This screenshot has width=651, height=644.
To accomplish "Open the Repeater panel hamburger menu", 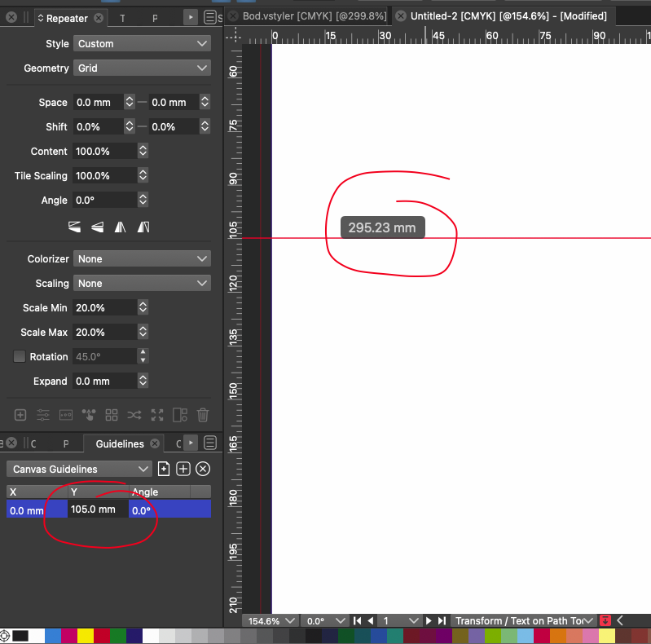I will pyautogui.click(x=210, y=17).
